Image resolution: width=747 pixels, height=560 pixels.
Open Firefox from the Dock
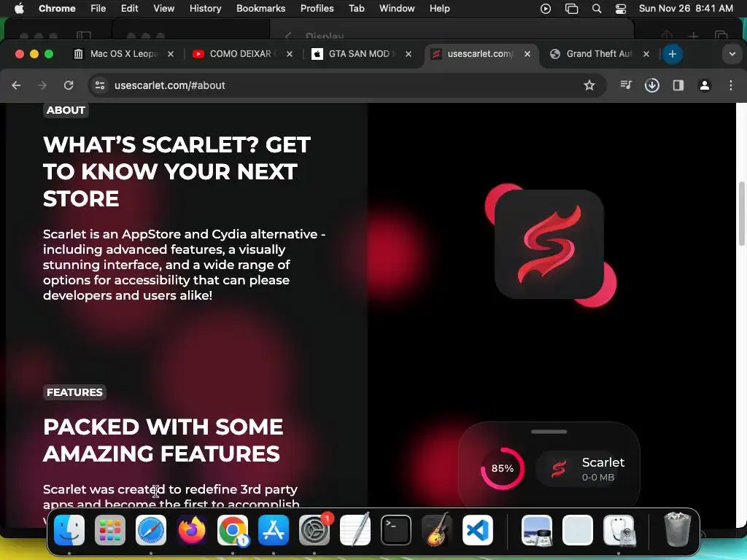pos(192,530)
